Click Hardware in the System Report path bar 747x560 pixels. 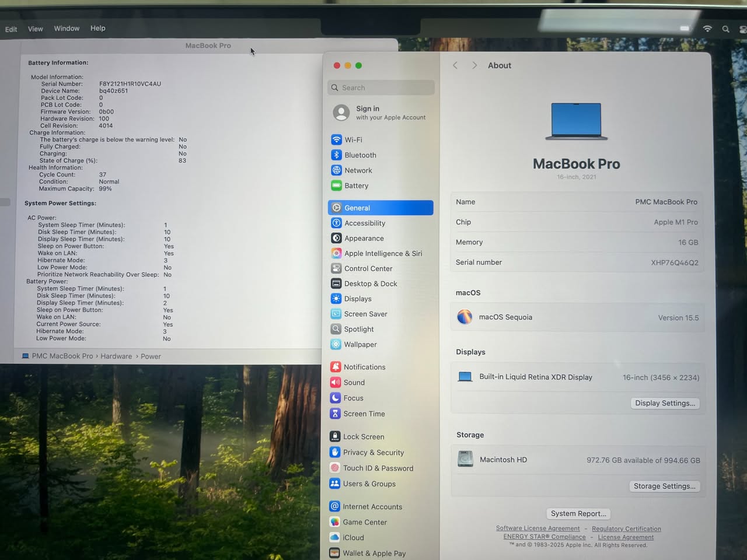pyautogui.click(x=116, y=356)
